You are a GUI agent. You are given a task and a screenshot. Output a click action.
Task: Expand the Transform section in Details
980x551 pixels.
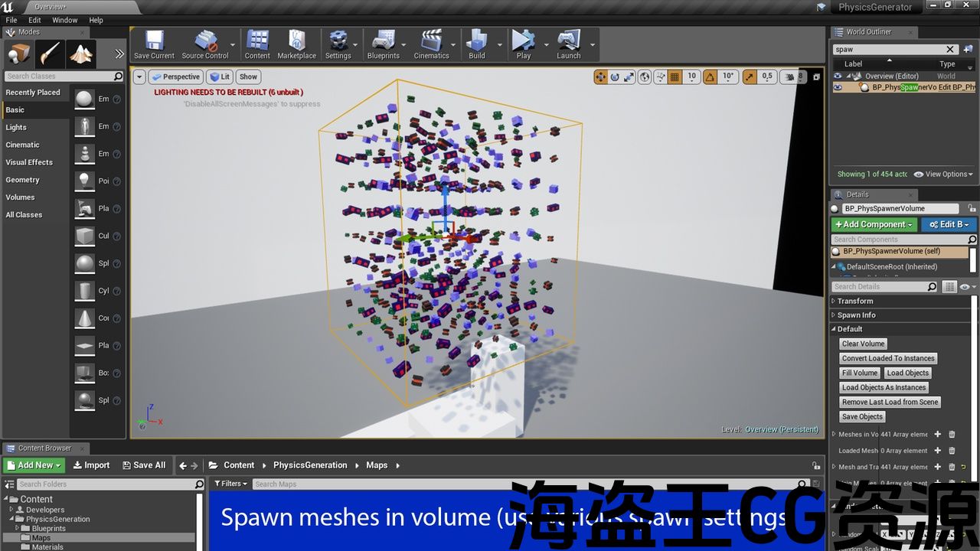[x=854, y=301]
